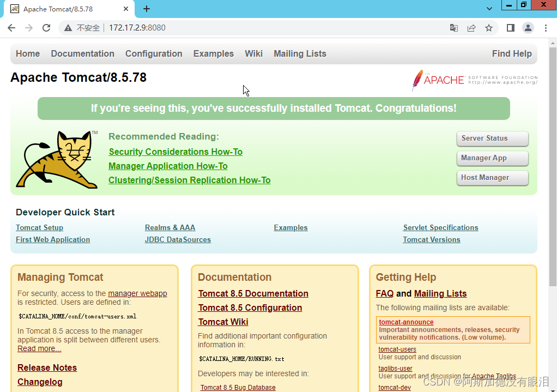Click the Apache feather logo
The image size is (557, 392).
tap(417, 80)
